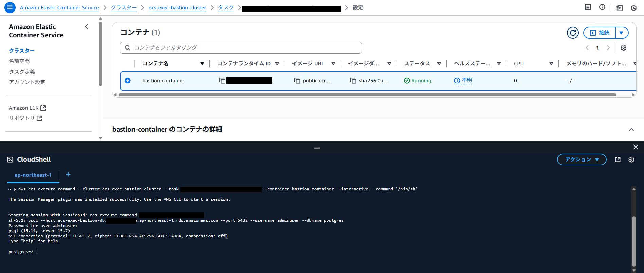Screen dimensions: 644x273
Task: Sort by コンテナ名 column
Action: tap(202, 64)
